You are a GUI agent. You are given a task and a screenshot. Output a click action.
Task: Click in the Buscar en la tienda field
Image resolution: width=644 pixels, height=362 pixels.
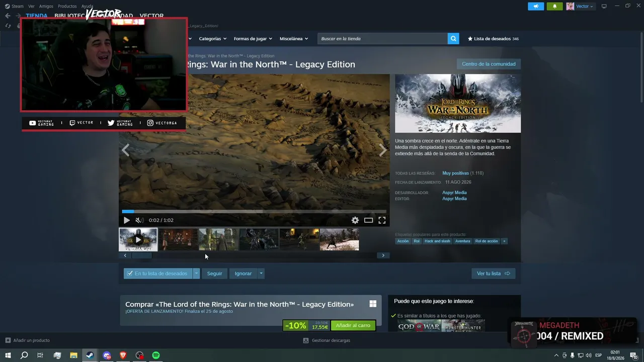[382, 39]
